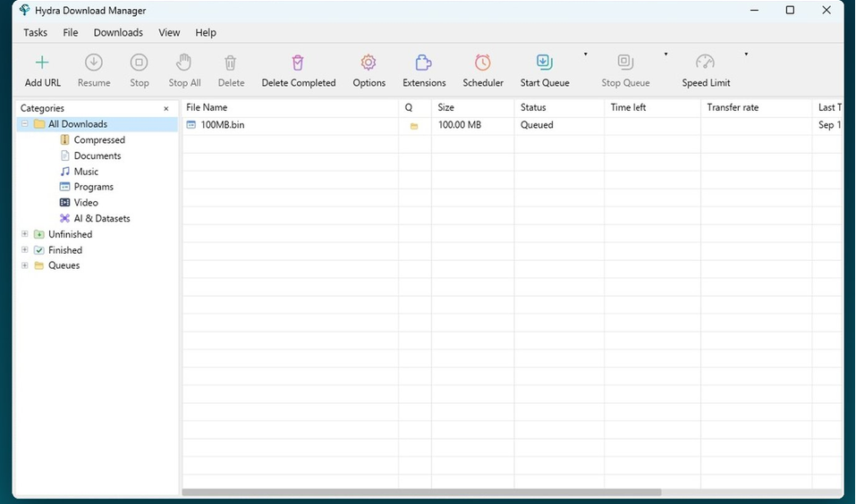Click the Compressed archive category icon
This screenshot has height=504, width=856.
64,139
